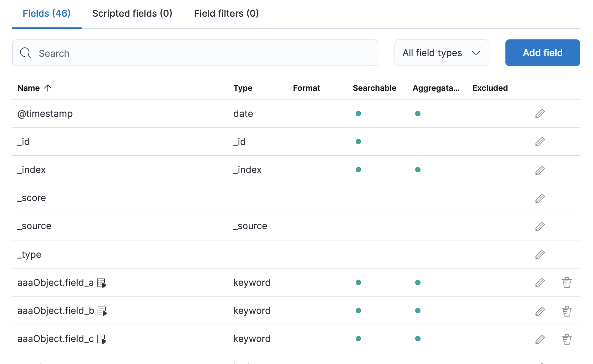Switch to Scripted fields tab
The width and height of the screenshot is (593, 364).
tap(132, 13)
